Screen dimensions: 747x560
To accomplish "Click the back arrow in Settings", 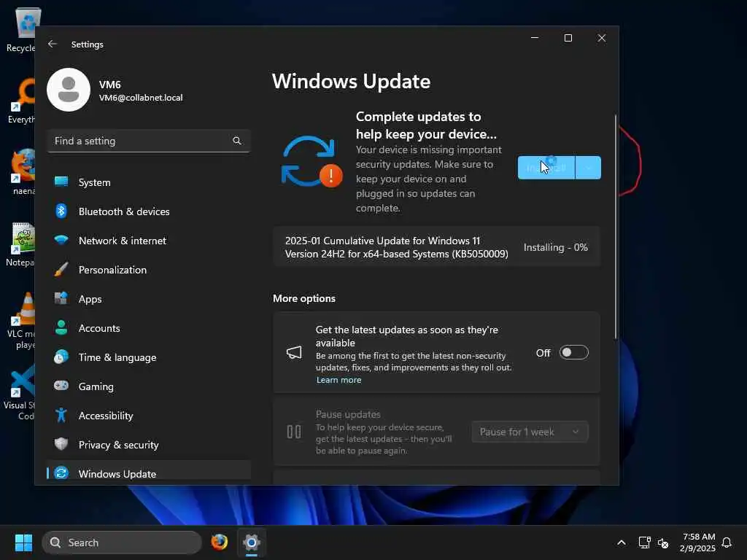I will coord(53,44).
